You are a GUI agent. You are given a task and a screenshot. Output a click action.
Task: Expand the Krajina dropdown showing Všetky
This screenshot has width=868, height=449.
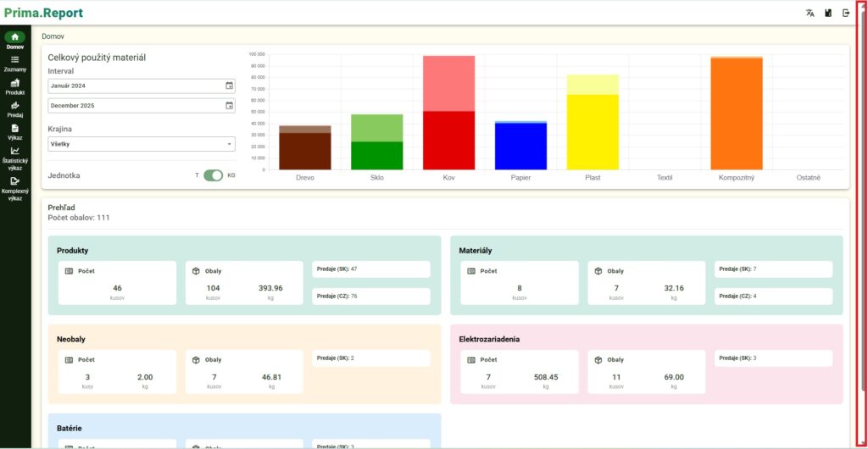142,144
